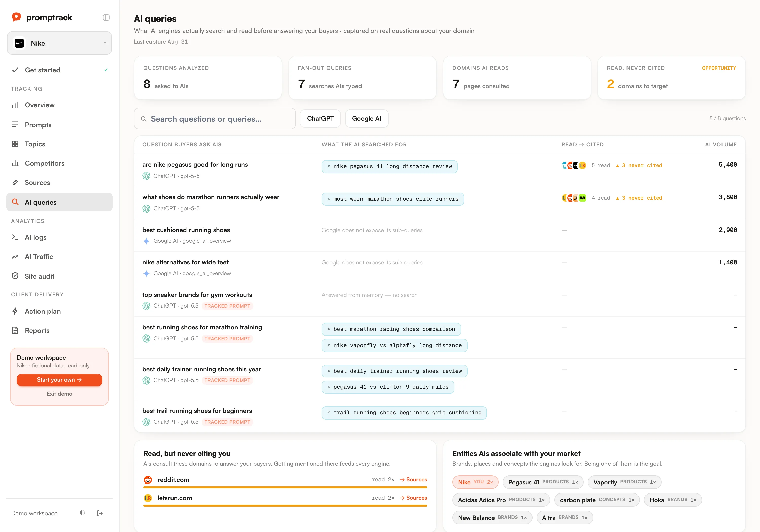The width and height of the screenshot is (760, 532).
Task: Toggle Google AI engine filter
Action: (x=367, y=119)
